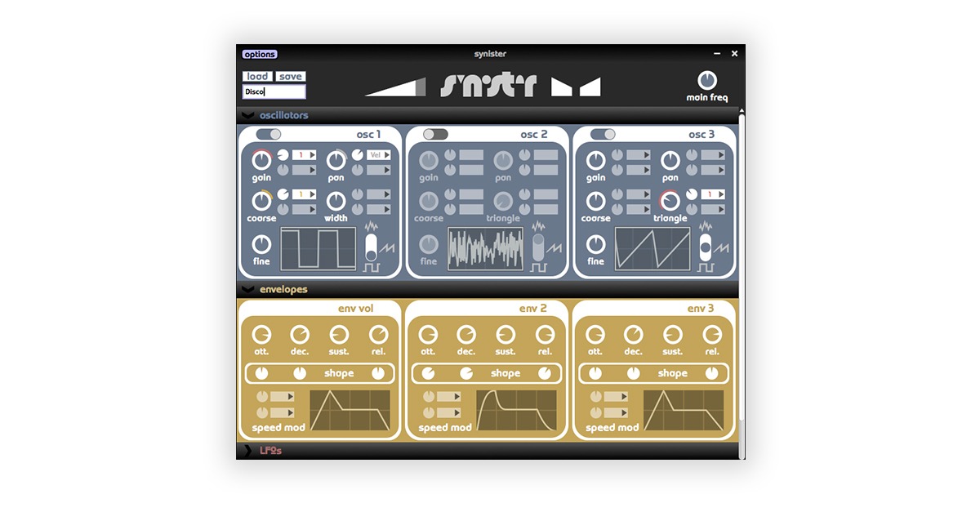Click the square wave icon in osc 3
The width and height of the screenshot is (980, 512).
pyautogui.click(x=706, y=267)
